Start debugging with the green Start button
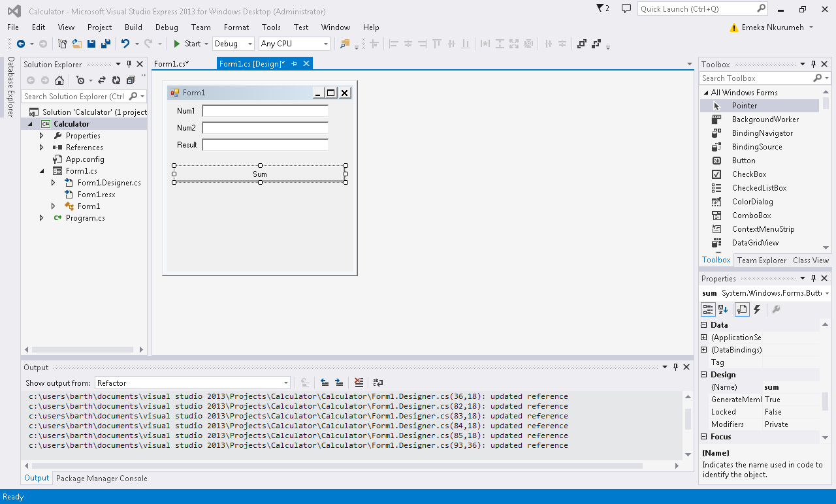The image size is (836, 504). [187, 44]
